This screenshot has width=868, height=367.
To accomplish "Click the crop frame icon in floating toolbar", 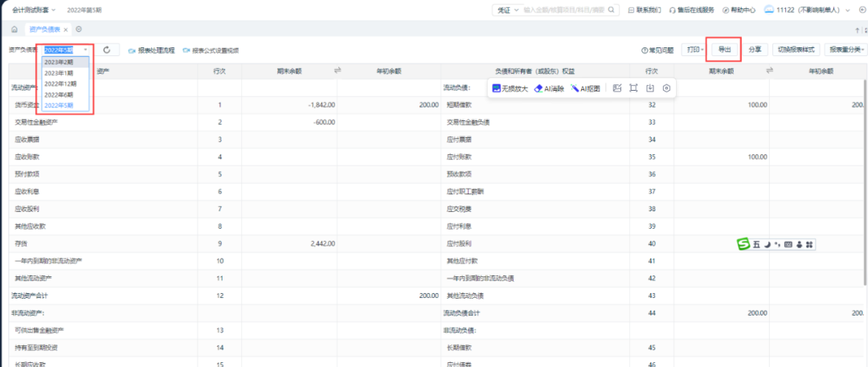I will (634, 88).
